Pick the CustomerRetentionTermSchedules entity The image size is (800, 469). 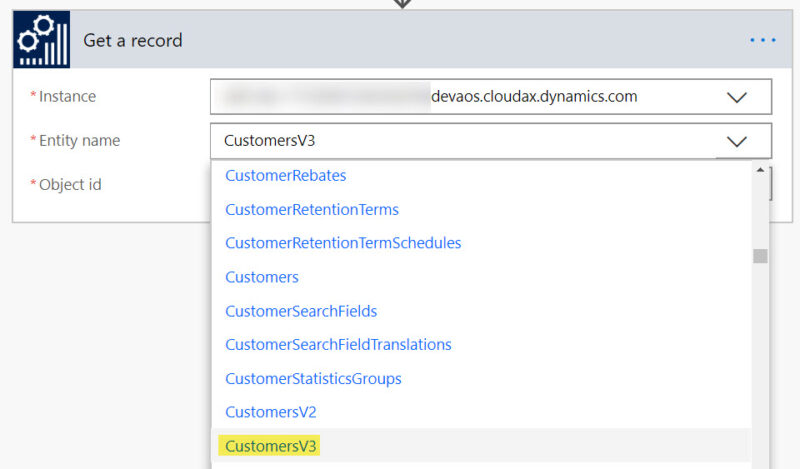tap(343, 243)
